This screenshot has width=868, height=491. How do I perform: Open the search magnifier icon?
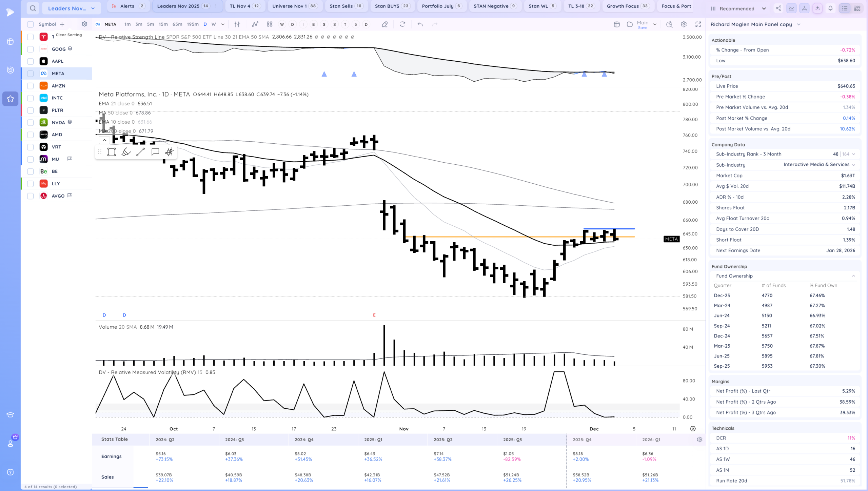click(x=33, y=8)
